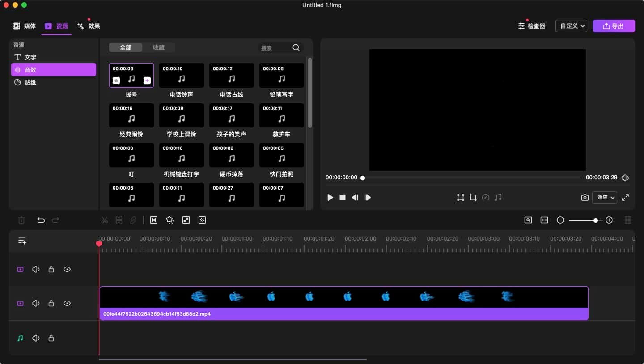Click the 导出 export button

614,26
